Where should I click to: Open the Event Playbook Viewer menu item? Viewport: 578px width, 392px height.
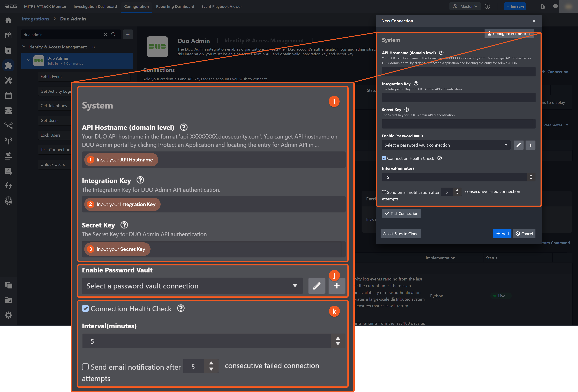click(221, 6)
